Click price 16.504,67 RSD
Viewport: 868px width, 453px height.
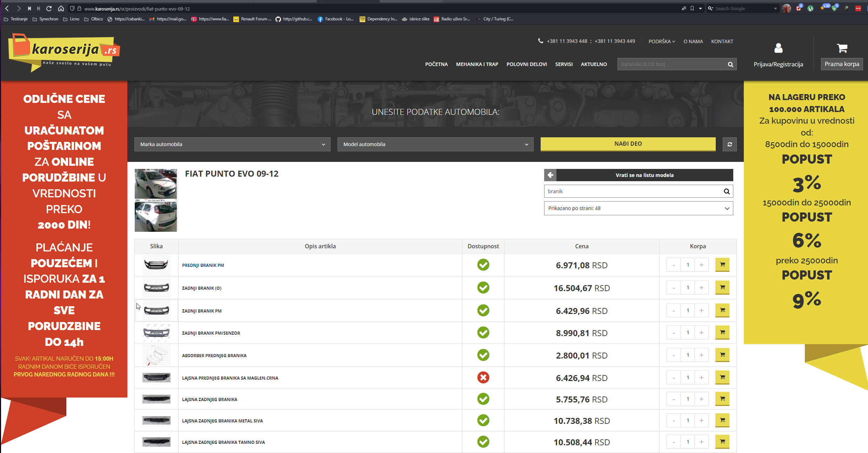pyautogui.click(x=582, y=288)
